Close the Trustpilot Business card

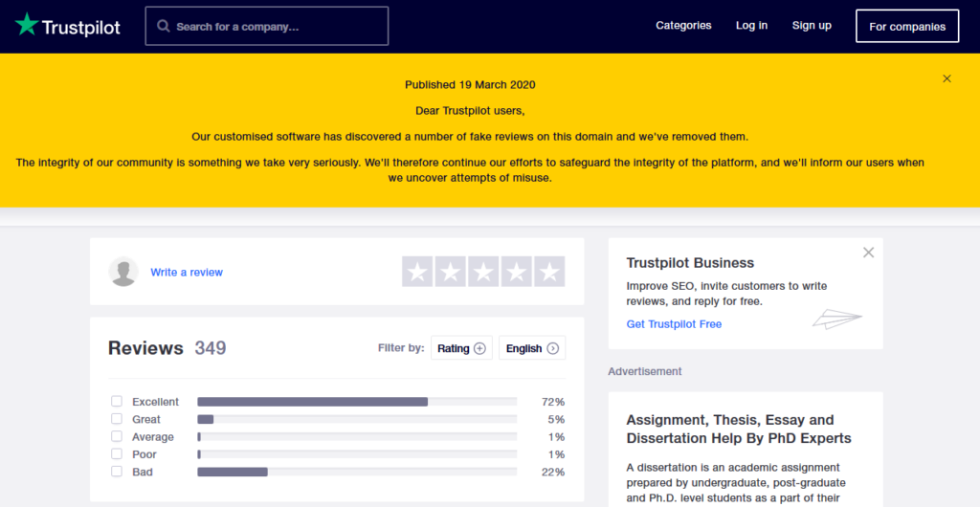point(868,253)
